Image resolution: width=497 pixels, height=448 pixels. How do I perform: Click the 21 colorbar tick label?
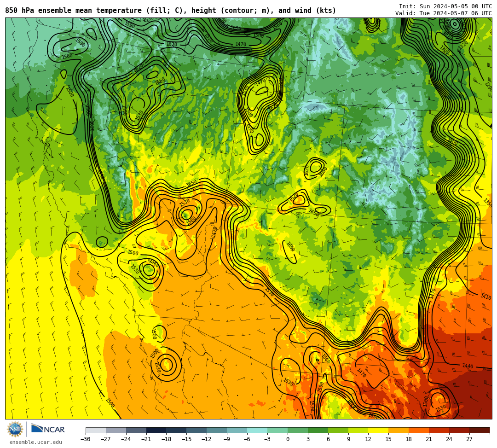[x=429, y=439]
